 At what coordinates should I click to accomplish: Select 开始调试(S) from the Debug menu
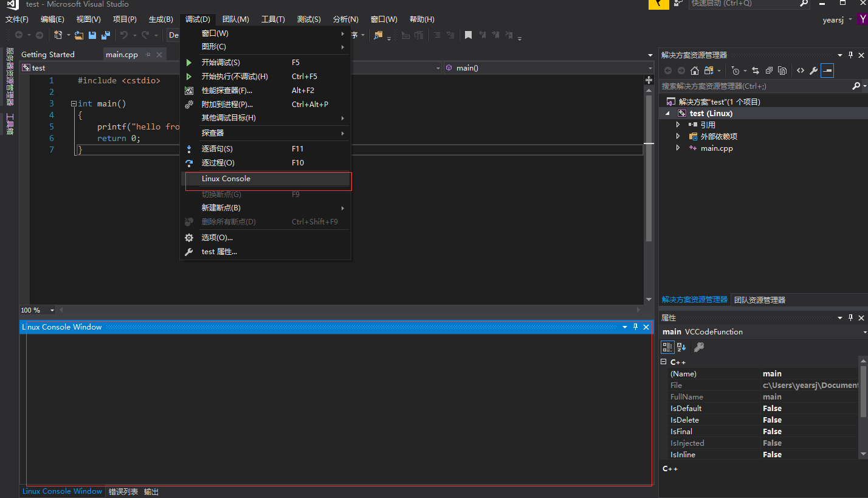click(265, 63)
